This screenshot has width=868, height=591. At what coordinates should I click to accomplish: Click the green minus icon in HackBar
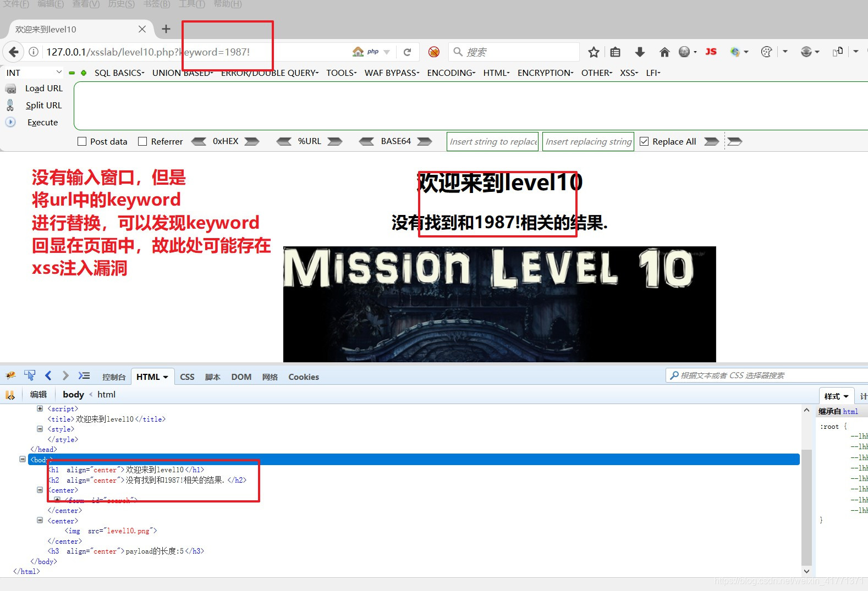coord(72,73)
